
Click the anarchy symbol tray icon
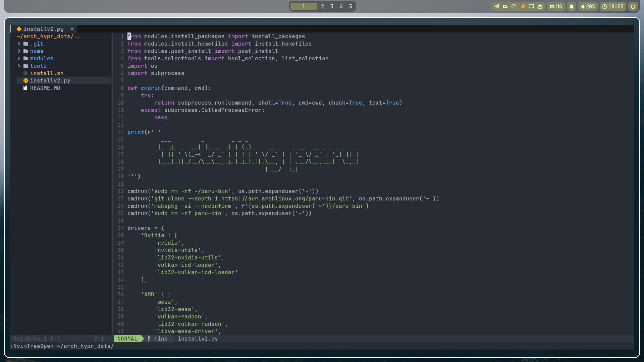tap(540, 6)
